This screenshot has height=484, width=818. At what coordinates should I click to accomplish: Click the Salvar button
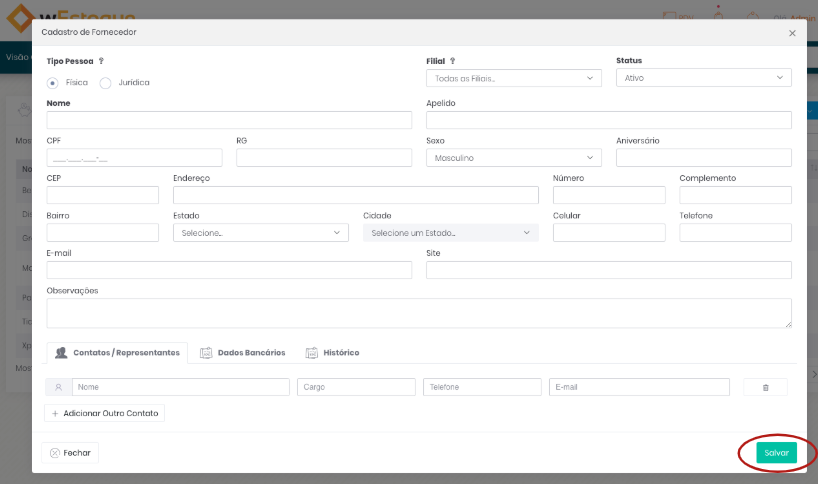pos(776,453)
